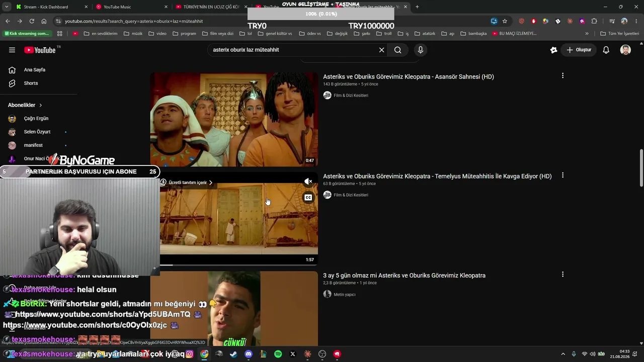Screen dimensions: 644x362
Task: Unmute the preview video
Action: (x=308, y=182)
